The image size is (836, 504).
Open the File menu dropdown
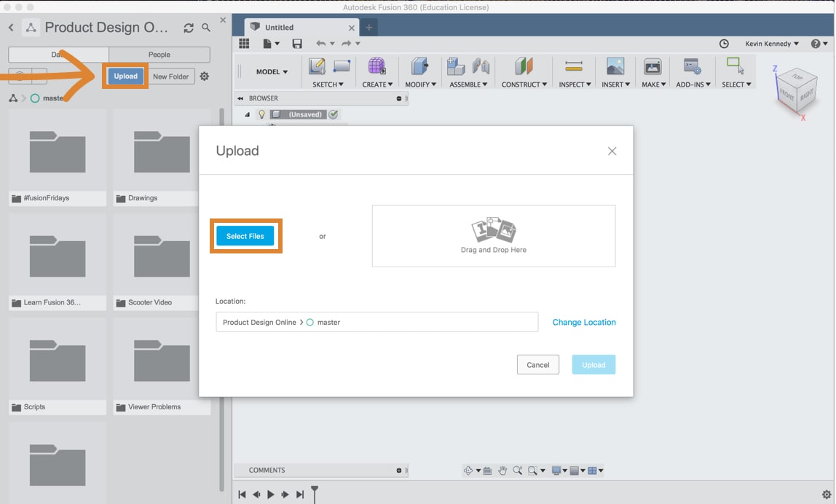[x=271, y=44]
